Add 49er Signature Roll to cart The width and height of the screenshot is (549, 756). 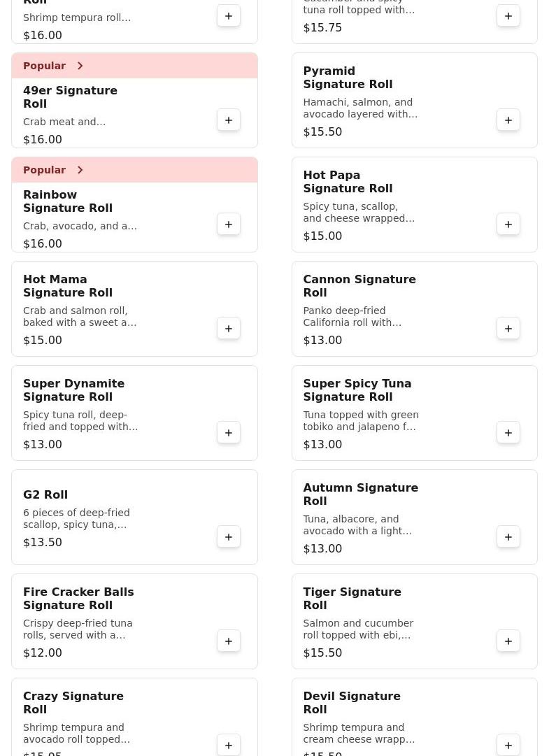[x=229, y=120]
